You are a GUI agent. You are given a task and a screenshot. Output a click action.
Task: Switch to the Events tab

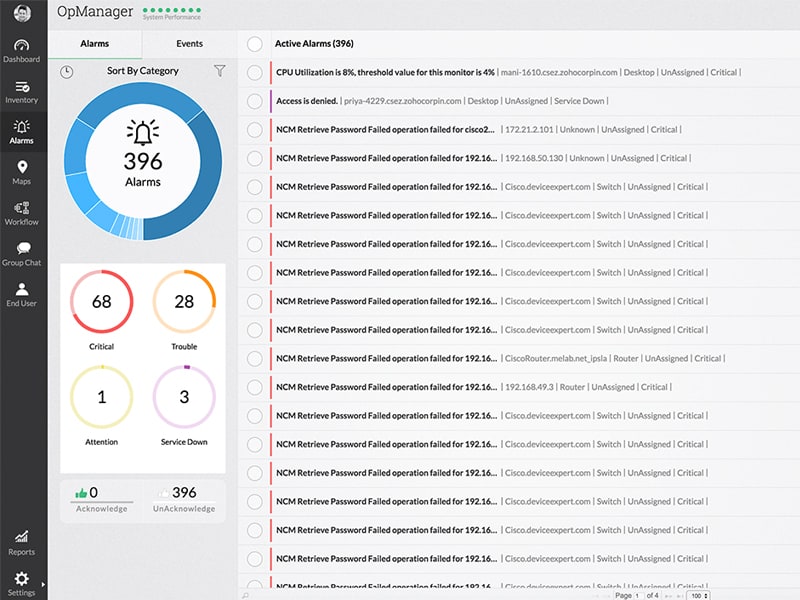(189, 44)
